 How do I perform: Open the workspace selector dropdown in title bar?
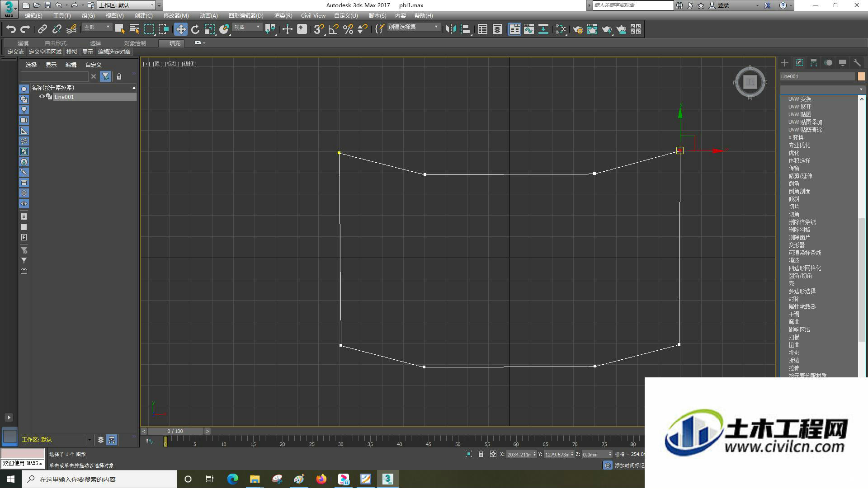tap(126, 5)
